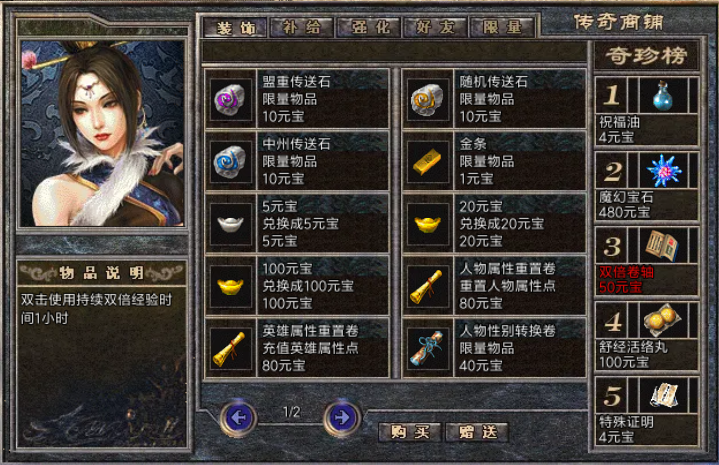Image resolution: width=719 pixels, height=465 pixels.
Task: Select the 祝福油 potion bottle in ranking
Action: (x=663, y=95)
